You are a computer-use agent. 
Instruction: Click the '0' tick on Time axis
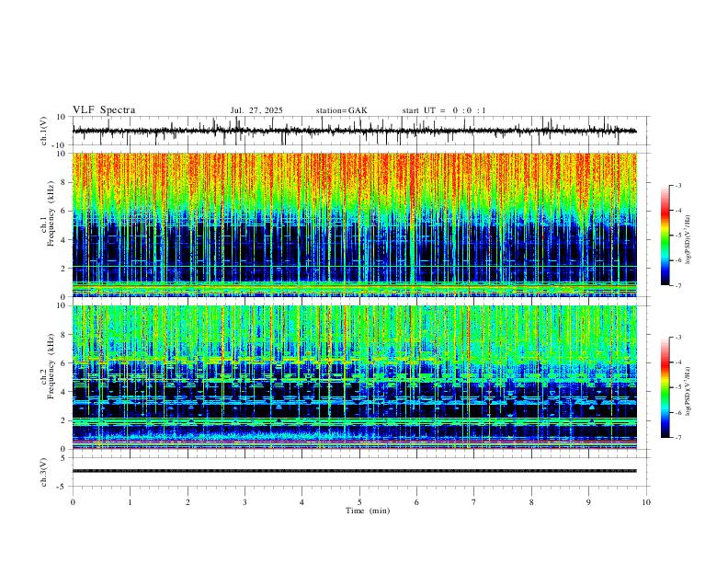[x=73, y=502]
